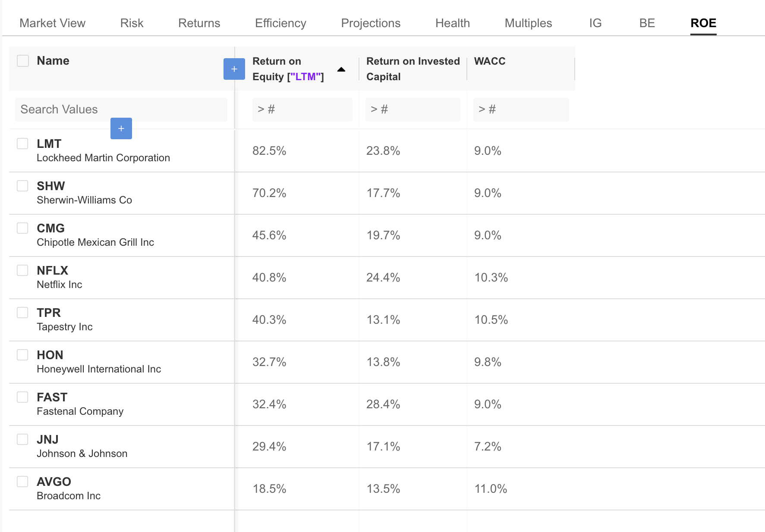Click the blue plus button below Search Values
This screenshot has height=532, width=765.
[121, 128]
